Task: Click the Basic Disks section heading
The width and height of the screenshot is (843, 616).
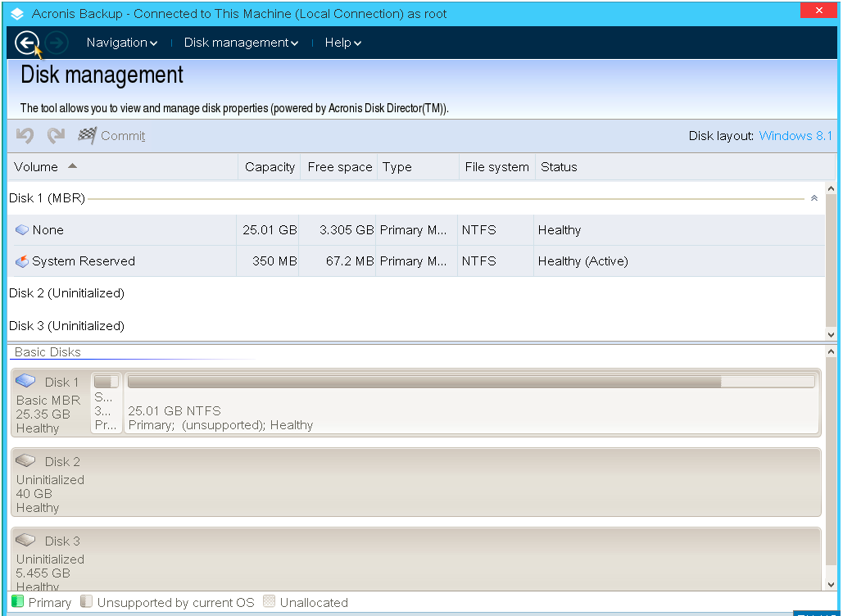Action: click(48, 352)
